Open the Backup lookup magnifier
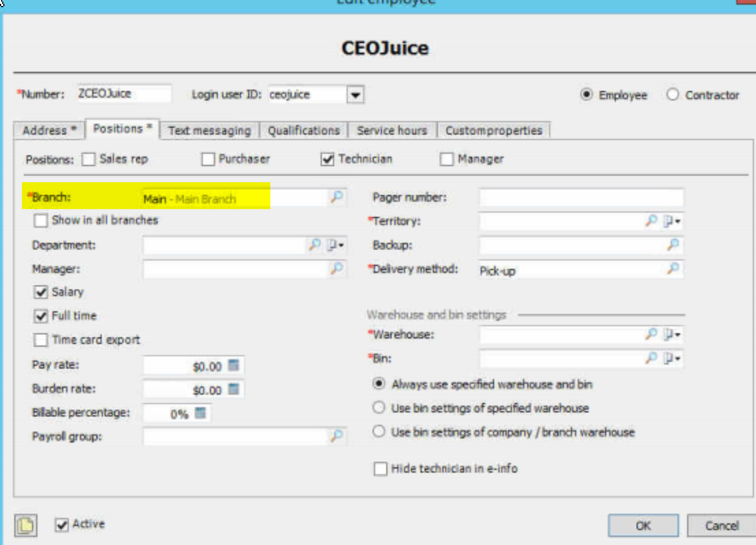 (x=673, y=244)
